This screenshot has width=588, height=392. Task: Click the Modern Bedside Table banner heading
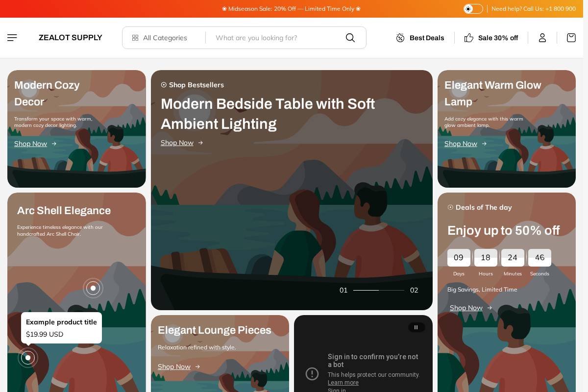[268, 114]
